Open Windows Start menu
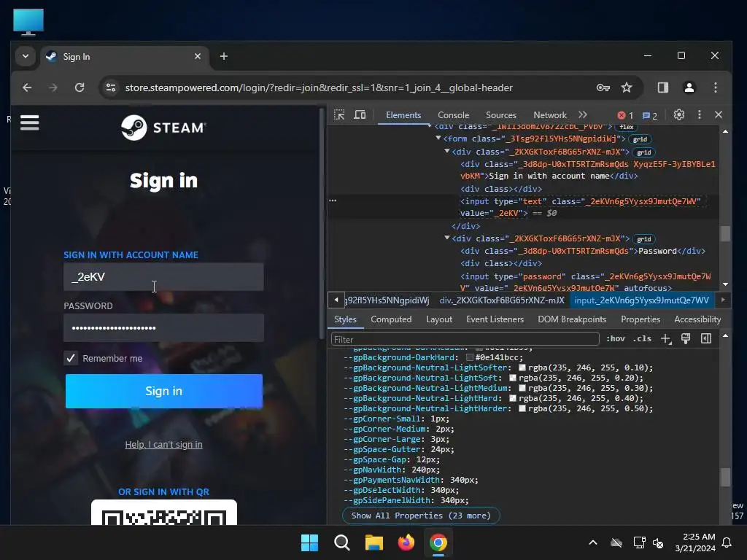This screenshot has width=747, height=560. pyautogui.click(x=309, y=542)
